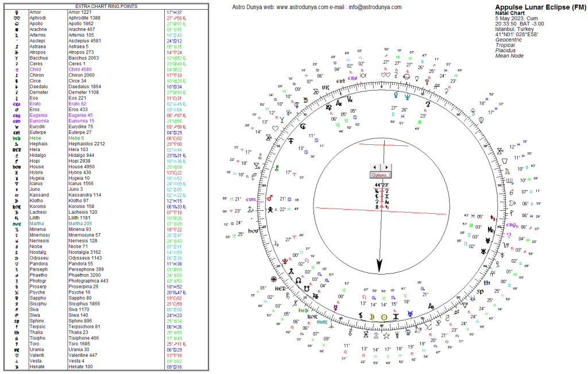The height and width of the screenshot is (374, 588).
Task: Select the 'Chiron 2060' list row
Action: coord(106,75)
